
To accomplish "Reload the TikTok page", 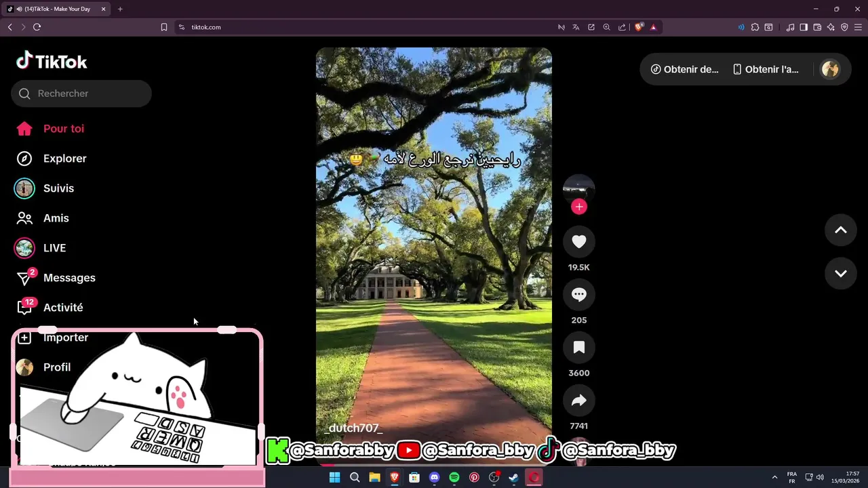I will (x=37, y=27).
